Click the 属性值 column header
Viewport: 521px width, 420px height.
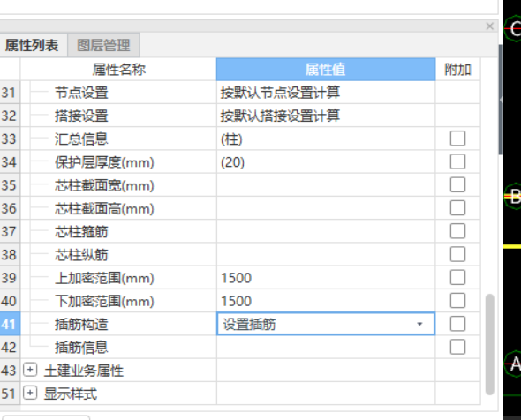[x=326, y=70]
